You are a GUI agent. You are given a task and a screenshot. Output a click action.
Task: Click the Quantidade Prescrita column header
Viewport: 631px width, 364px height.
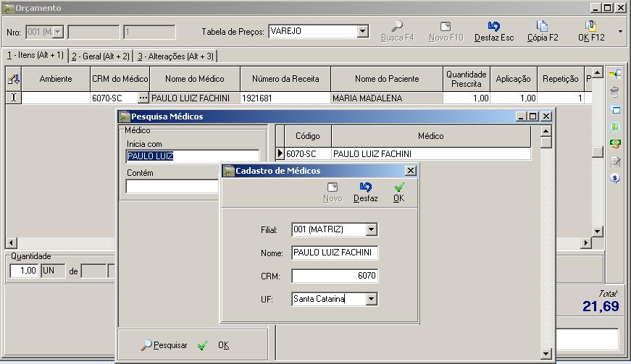coord(466,79)
